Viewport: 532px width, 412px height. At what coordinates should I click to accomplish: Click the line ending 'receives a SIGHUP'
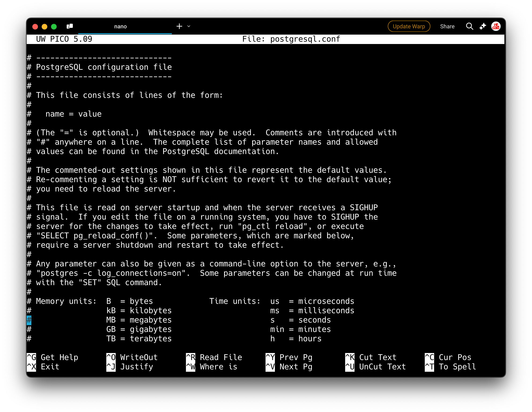click(202, 207)
